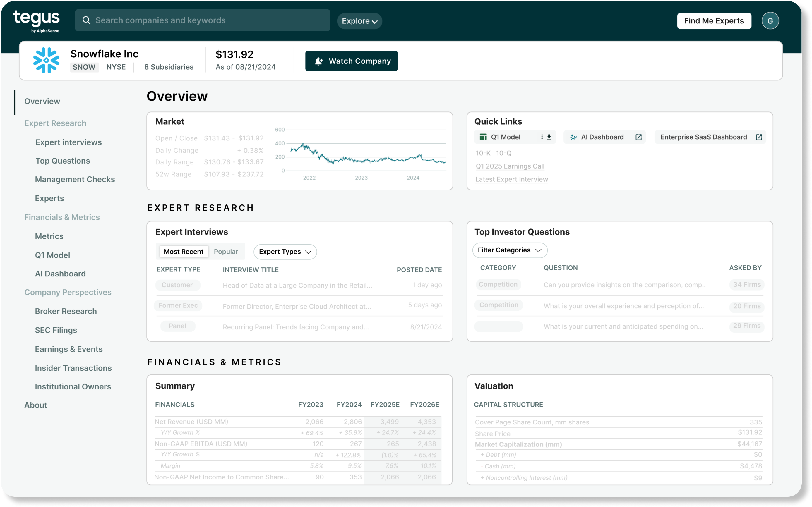The image size is (812, 507).
Task: Click the Customer expert type tag
Action: click(x=177, y=285)
